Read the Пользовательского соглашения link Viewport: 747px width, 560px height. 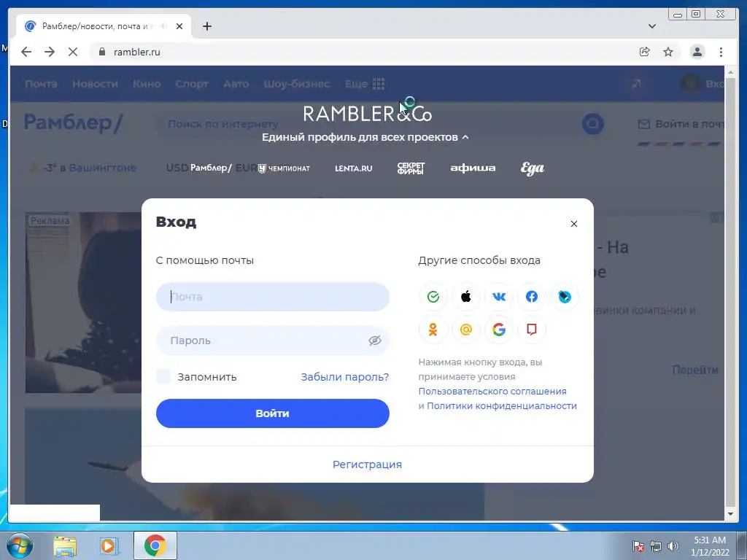(492, 391)
